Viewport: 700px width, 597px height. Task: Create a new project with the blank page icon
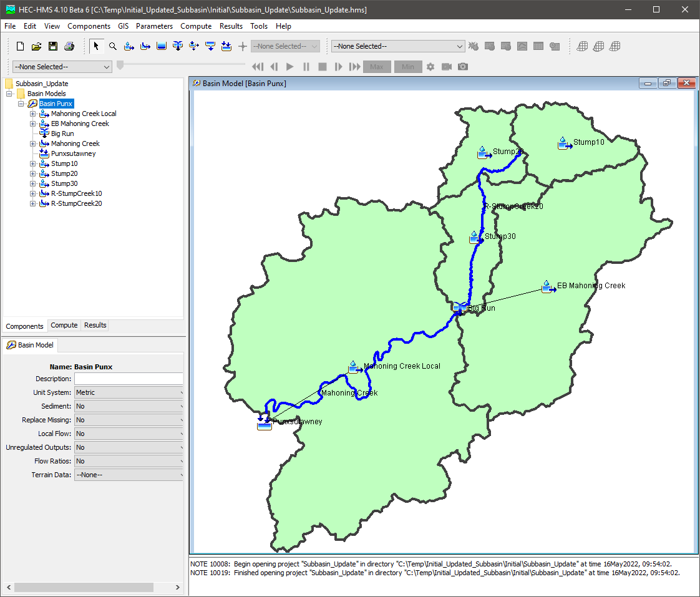point(20,46)
